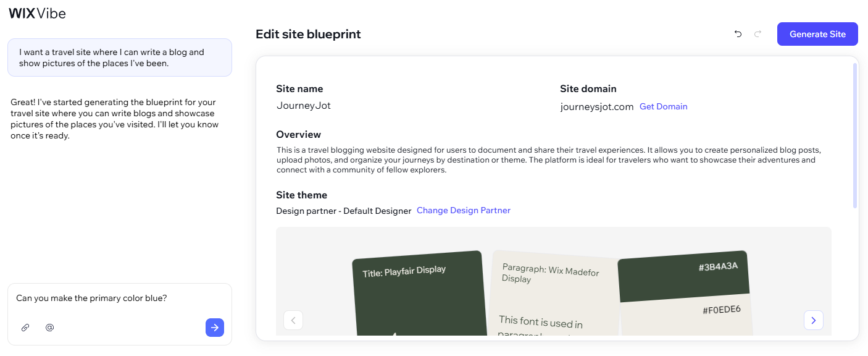Click the Generate Site button
Image resolution: width=868 pixels, height=356 pixels.
click(x=817, y=34)
